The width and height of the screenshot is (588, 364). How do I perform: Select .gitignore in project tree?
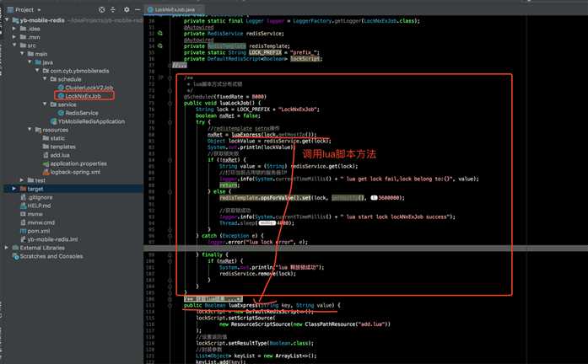click(40, 197)
